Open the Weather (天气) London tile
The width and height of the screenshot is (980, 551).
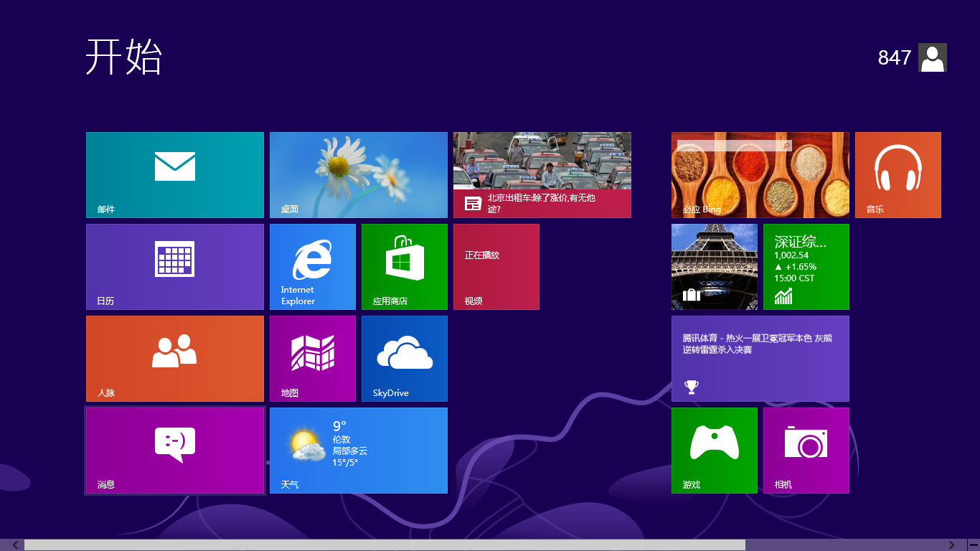click(358, 450)
